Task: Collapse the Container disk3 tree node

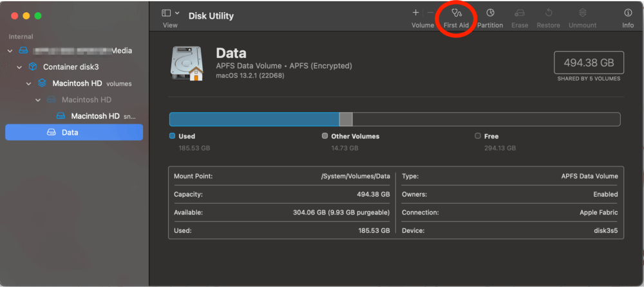Action: (20, 67)
